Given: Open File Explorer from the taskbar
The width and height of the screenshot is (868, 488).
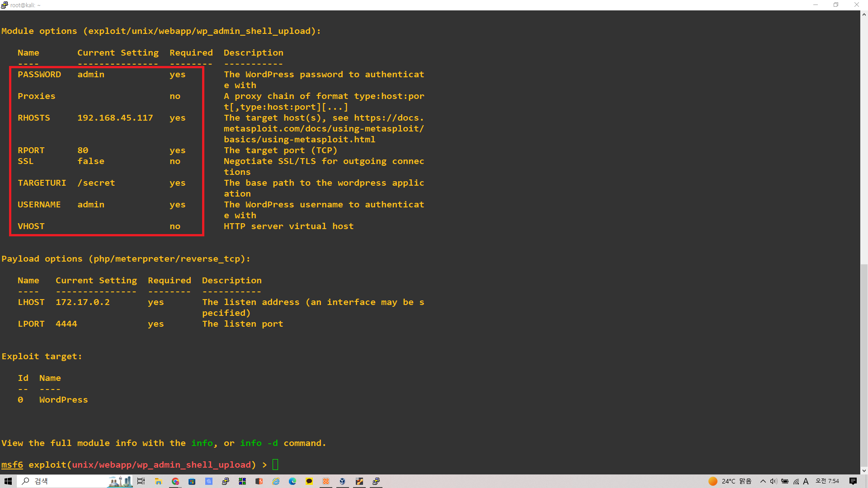Looking at the screenshot, I should 159,481.
